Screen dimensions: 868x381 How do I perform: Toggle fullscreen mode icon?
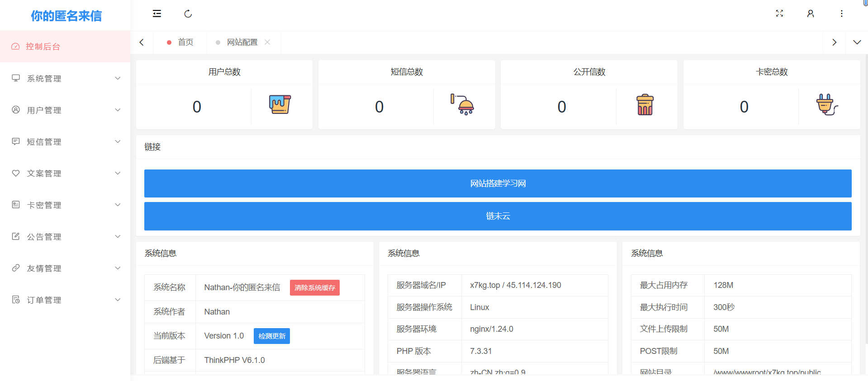tap(779, 14)
